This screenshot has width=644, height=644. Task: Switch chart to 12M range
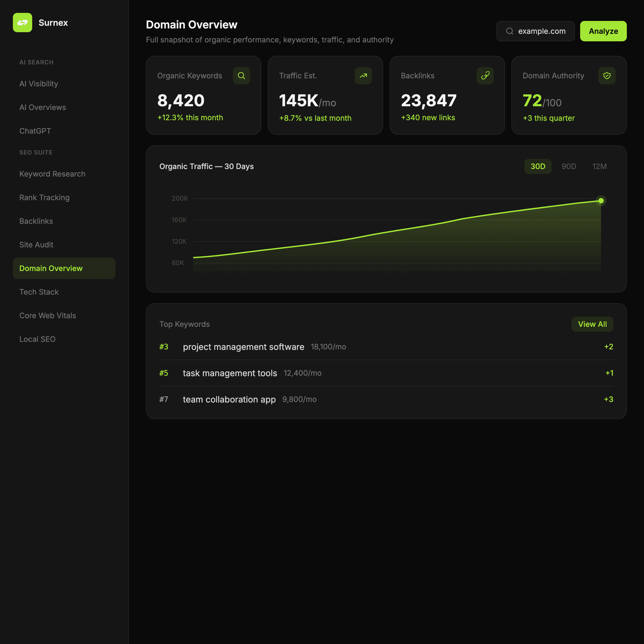[599, 166]
